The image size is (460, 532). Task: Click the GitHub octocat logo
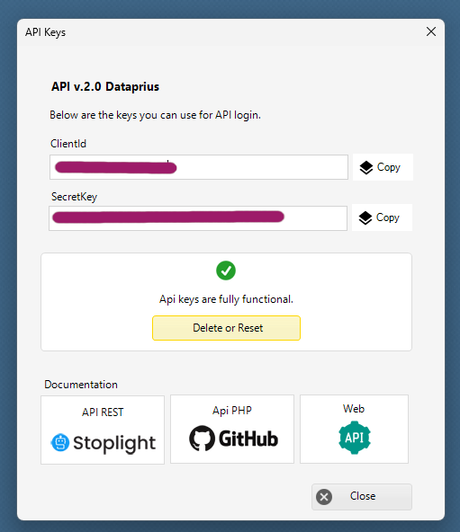pos(202,438)
